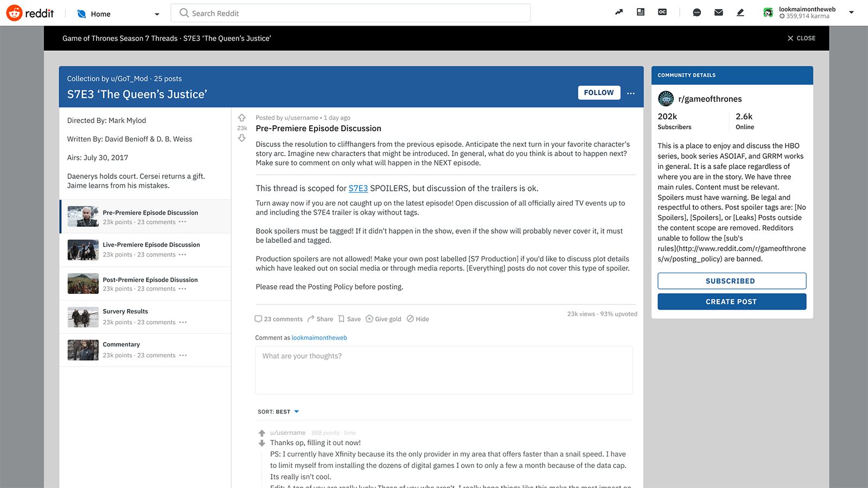
Task: Click the 202k Subscribers count
Action: coord(674,121)
